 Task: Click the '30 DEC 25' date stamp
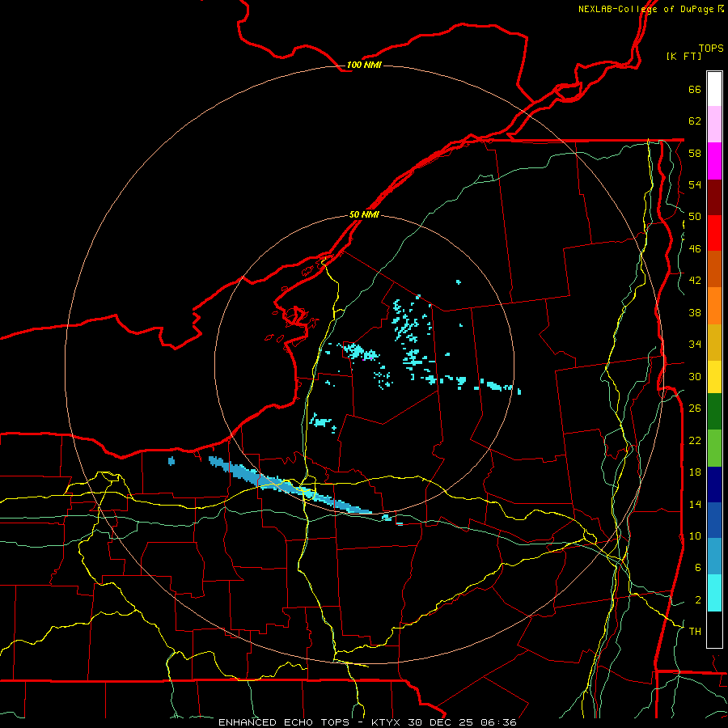(x=443, y=722)
